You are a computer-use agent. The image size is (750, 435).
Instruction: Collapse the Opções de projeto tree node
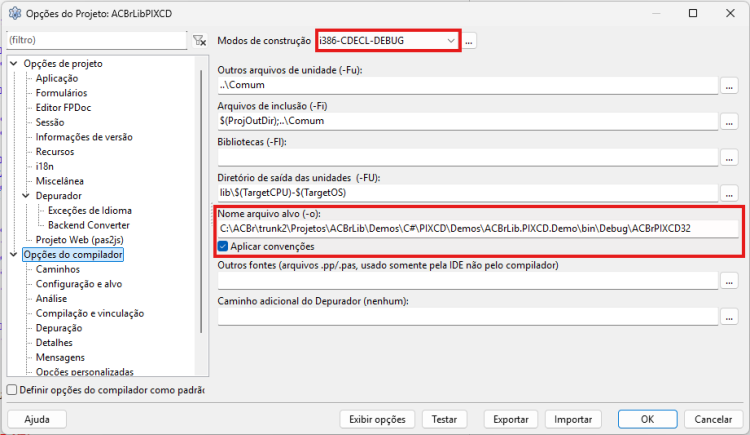click(14, 63)
